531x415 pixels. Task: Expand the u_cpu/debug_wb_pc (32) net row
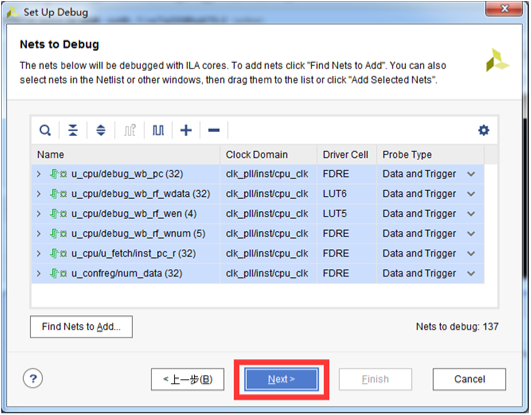(x=39, y=174)
